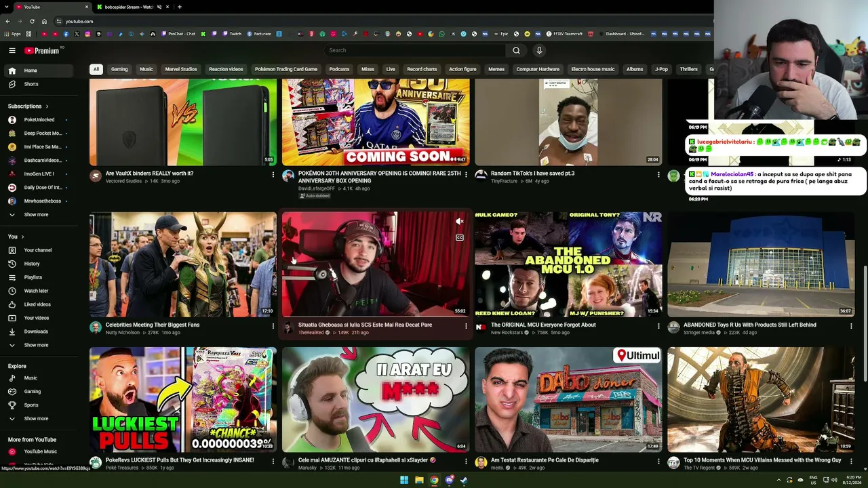Open the browser tab search dropdown
868x488 pixels.
click(7, 7)
